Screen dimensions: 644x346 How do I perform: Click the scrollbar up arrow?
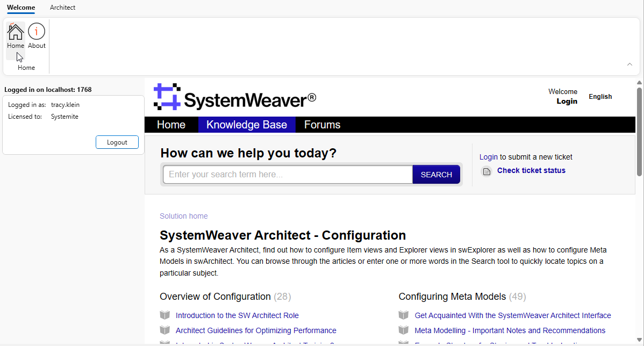pyautogui.click(x=640, y=83)
